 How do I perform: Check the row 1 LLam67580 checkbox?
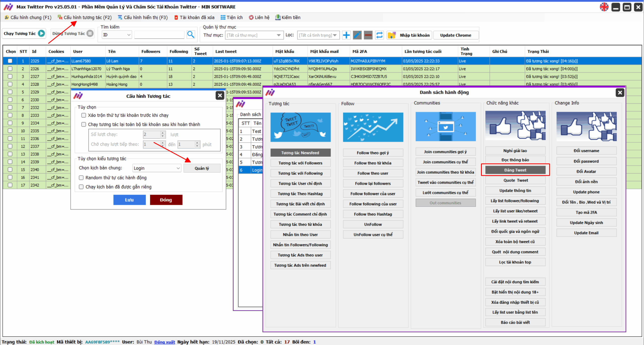(x=10, y=61)
